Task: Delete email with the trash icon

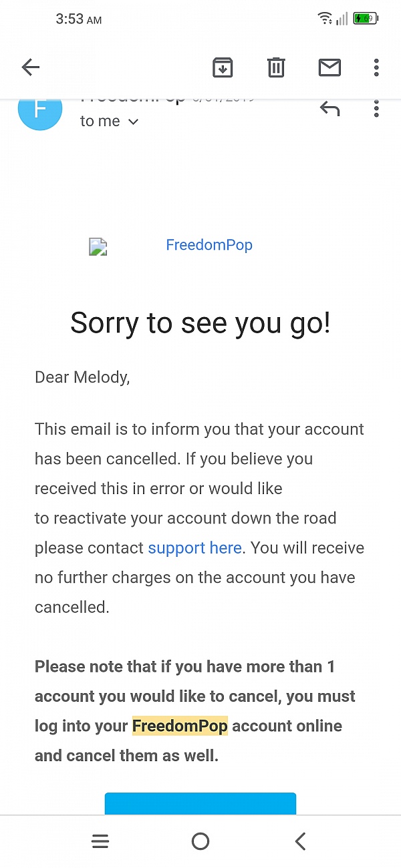Action: pyautogui.click(x=276, y=67)
